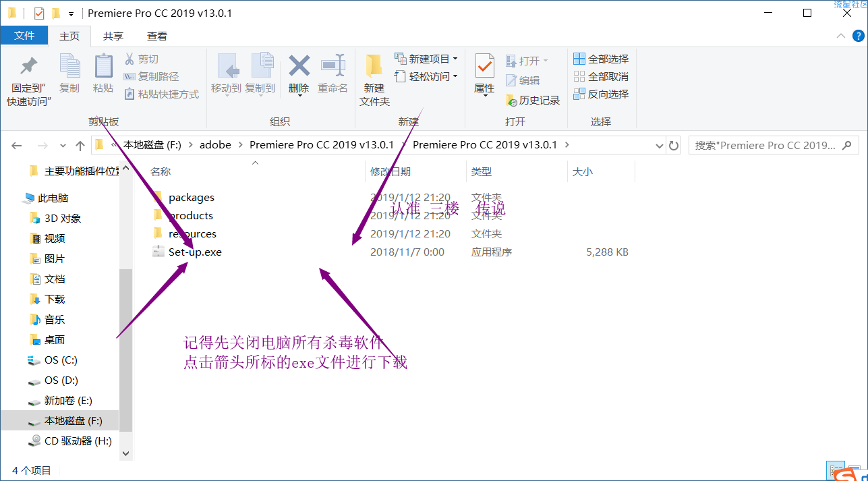
Task: Navigate forward with the right arrow
Action: click(x=42, y=145)
